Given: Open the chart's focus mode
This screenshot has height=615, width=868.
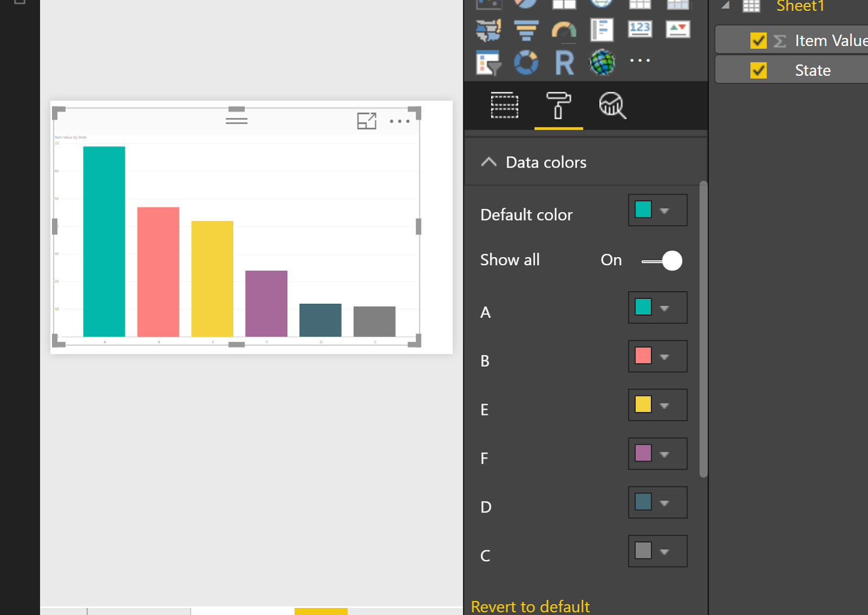Looking at the screenshot, I should point(368,121).
